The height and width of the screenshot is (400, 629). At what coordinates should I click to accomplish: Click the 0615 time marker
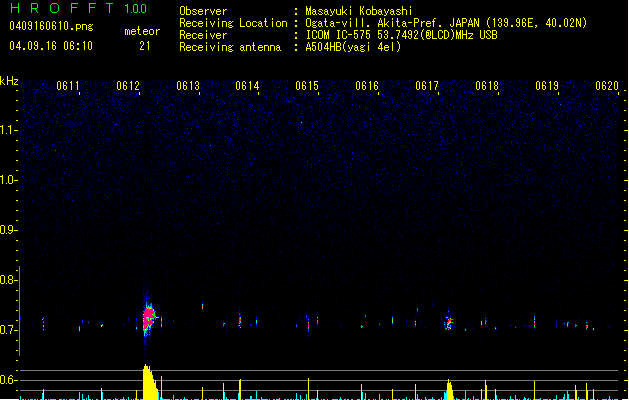[x=307, y=86]
